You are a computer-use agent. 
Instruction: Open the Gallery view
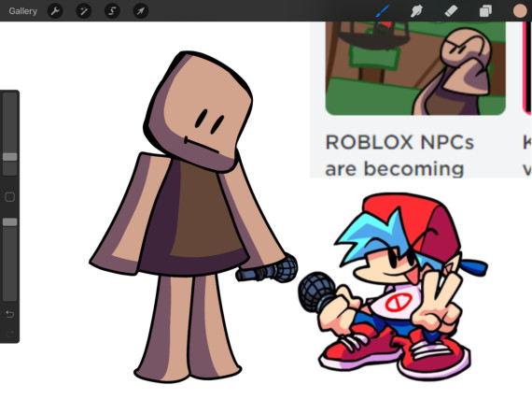click(x=22, y=11)
